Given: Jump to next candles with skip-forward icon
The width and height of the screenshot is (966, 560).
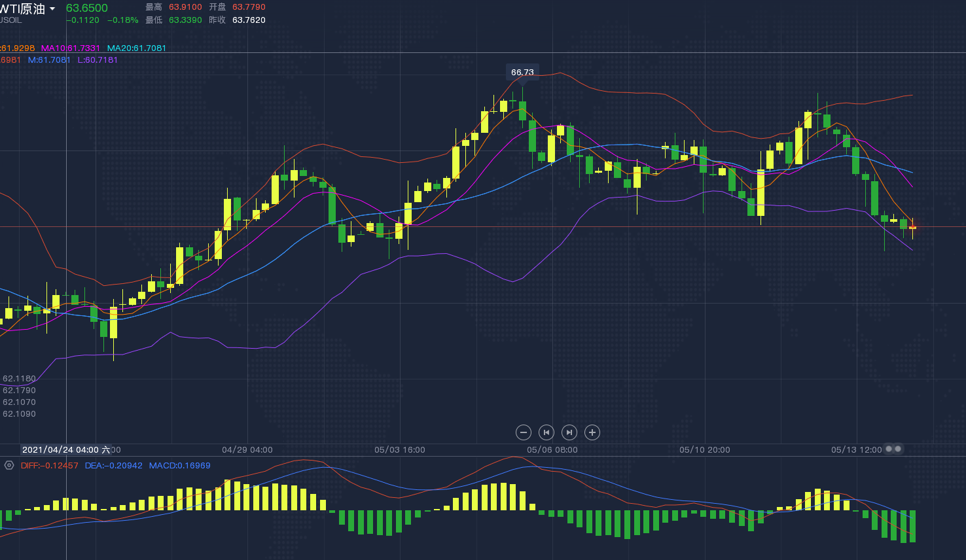Looking at the screenshot, I should (x=569, y=432).
